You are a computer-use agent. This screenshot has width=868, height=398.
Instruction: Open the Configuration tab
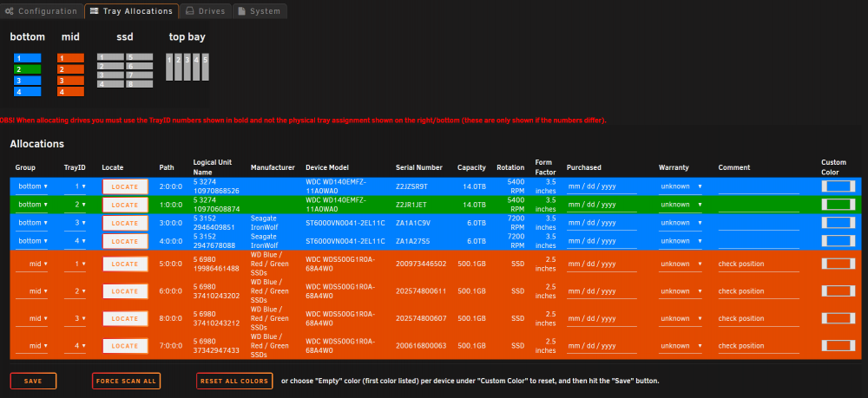tap(42, 11)
